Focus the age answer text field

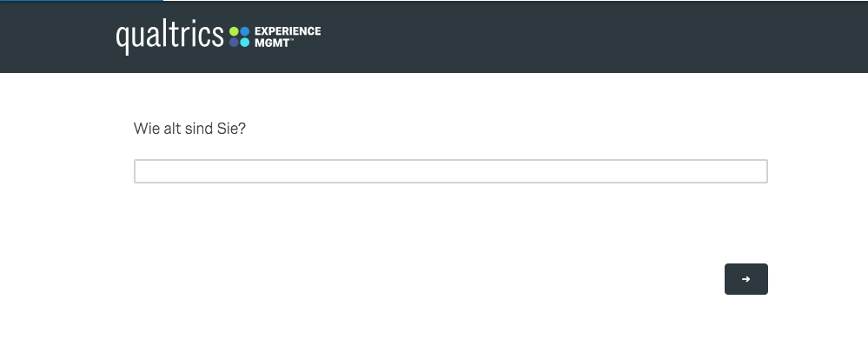point(450,171)
